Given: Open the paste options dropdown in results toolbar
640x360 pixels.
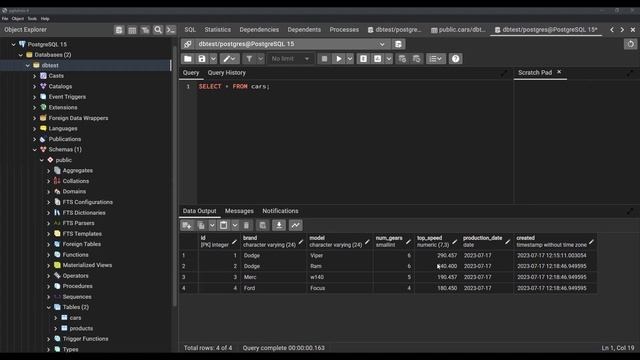Looking at the screenshot, I should [235, 225].
